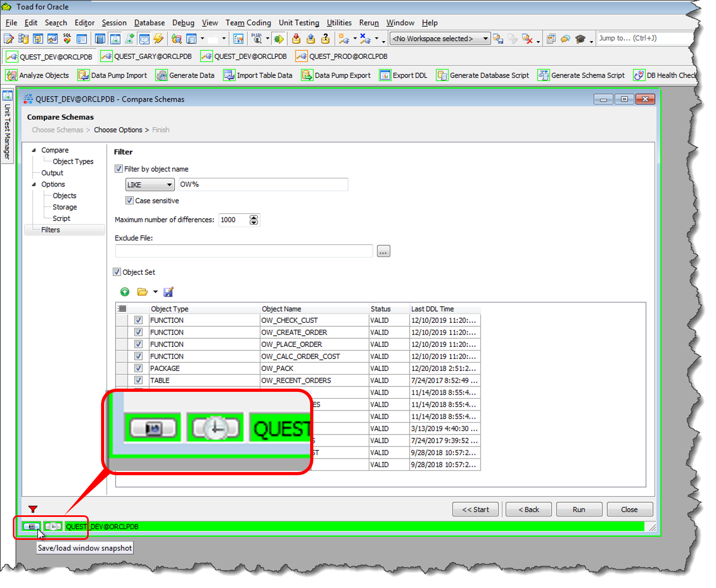Click the Jump to search field
This screenshot has height=588, width=716.
[644, 38]
